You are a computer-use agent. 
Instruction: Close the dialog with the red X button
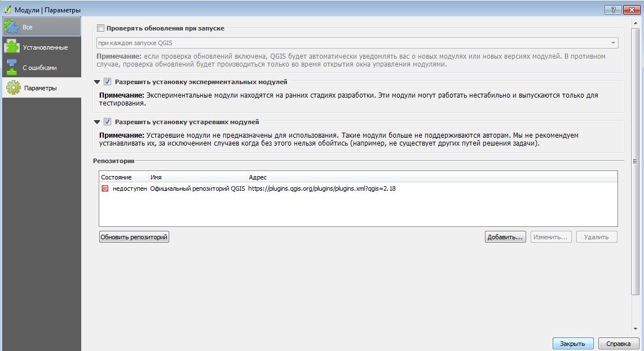pos(632,10)
